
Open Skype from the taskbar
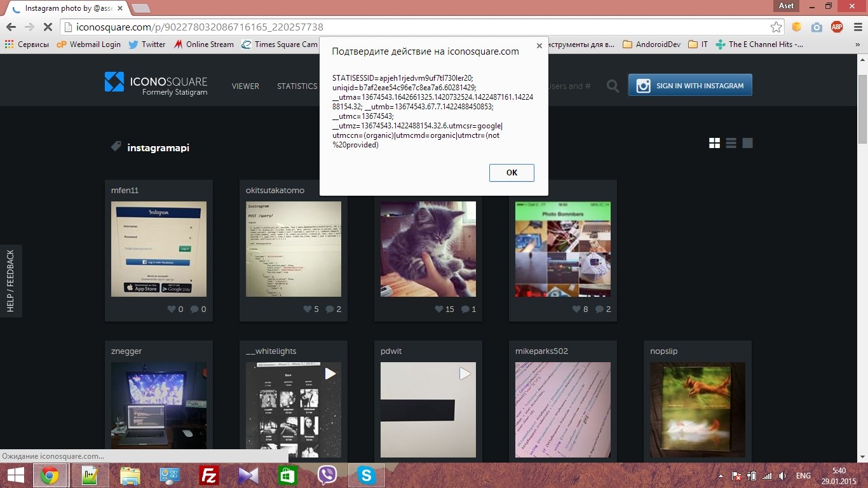[x=366, y=475]
